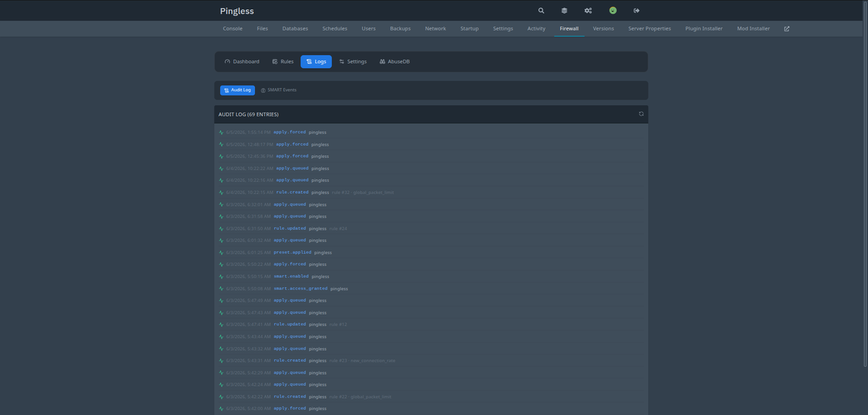Open the Versions tab
The width and height of the screenshot is (868, 415).
tap(604, 28)
